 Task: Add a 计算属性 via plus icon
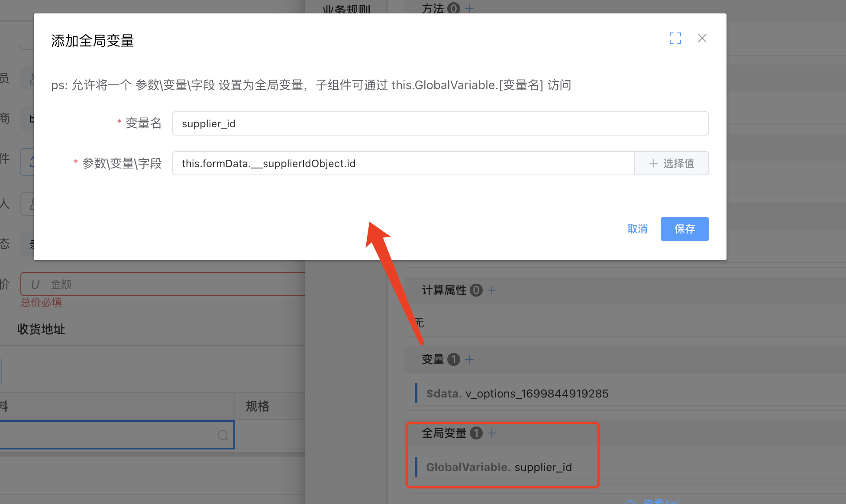point(492,290)
